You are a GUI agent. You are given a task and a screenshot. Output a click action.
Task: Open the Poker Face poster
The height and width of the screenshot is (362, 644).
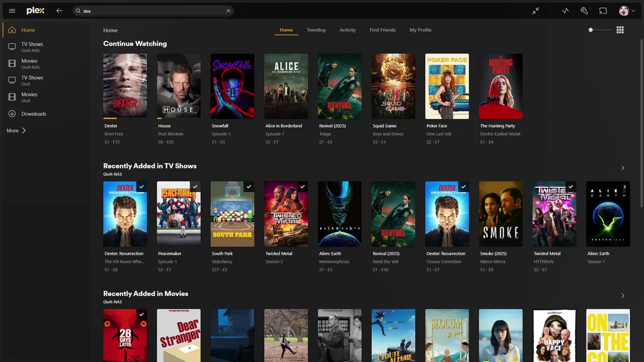pyautogui.click(x=447, y=86)
